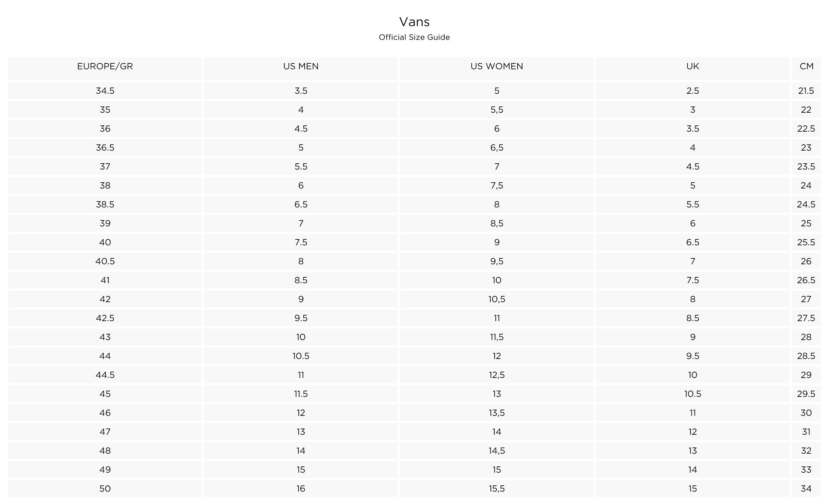
Task: Click the 21.5 centimeter cell
Action: (806, 90)
